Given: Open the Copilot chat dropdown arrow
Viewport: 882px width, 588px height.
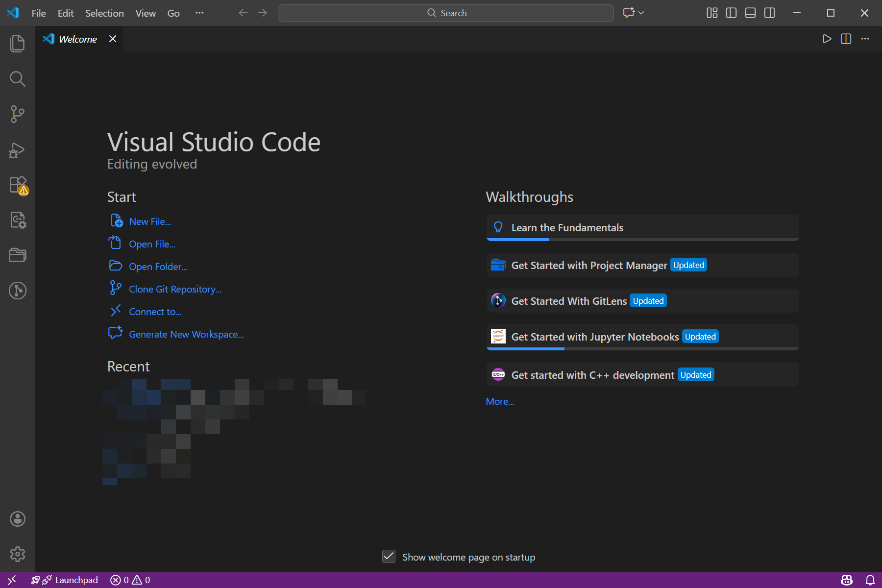Looking at the screenshot, I should tap(641, 13).
